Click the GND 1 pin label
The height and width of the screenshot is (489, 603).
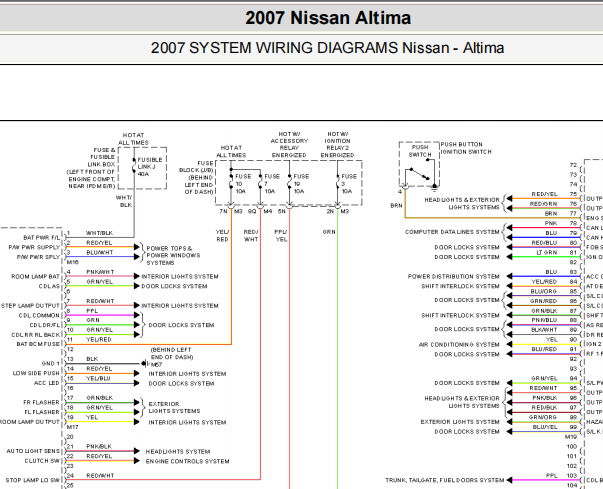click(x=51, y=364)
